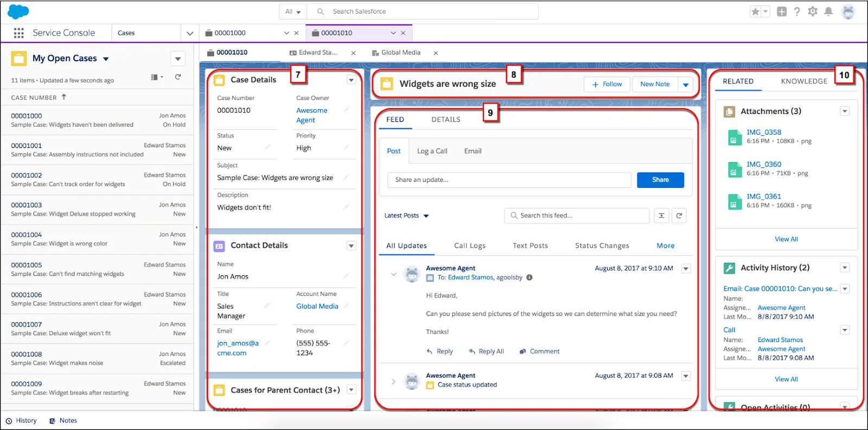Click the info icon beside agoolsby
Viewport: 868px width, 430px height.
(x=529, y=277)
